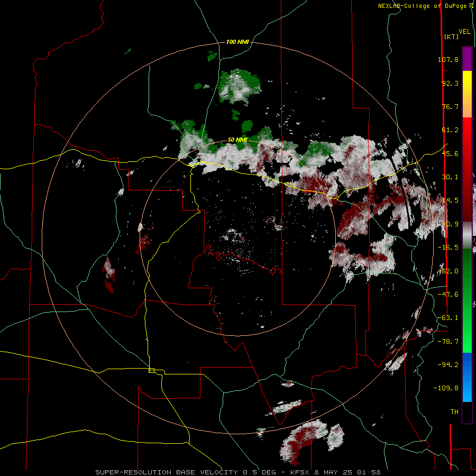The width and height of the screenshot is (476, 476).
Task: Click the -0.9 scale value
Action: (x=450, y=224)
